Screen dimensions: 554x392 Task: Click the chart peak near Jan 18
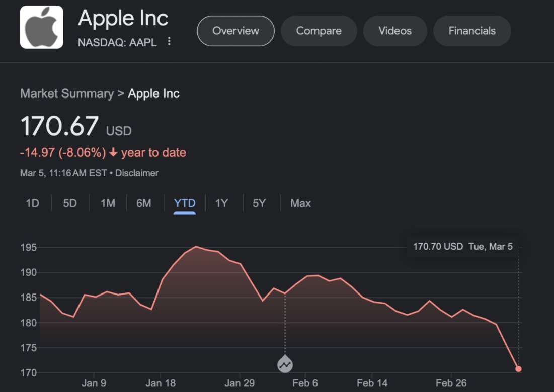click(196, 247)
